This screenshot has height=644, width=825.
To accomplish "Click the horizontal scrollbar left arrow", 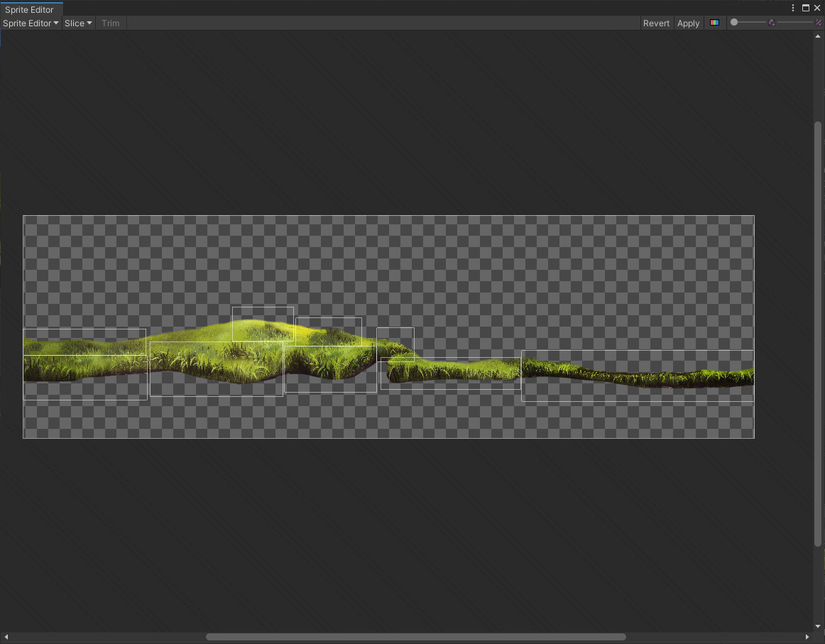I will coord(5,637).
